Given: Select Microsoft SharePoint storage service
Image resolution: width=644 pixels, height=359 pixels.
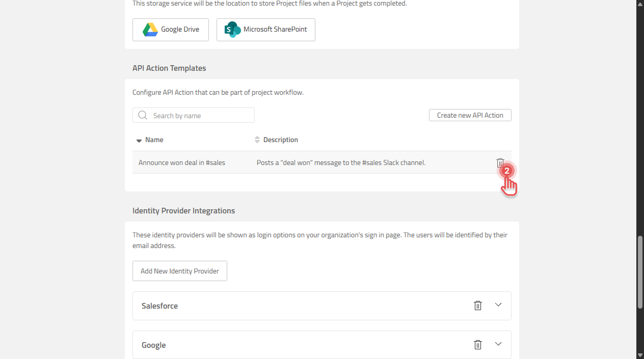Looking at the screenshot, I should tap(266, 30).
